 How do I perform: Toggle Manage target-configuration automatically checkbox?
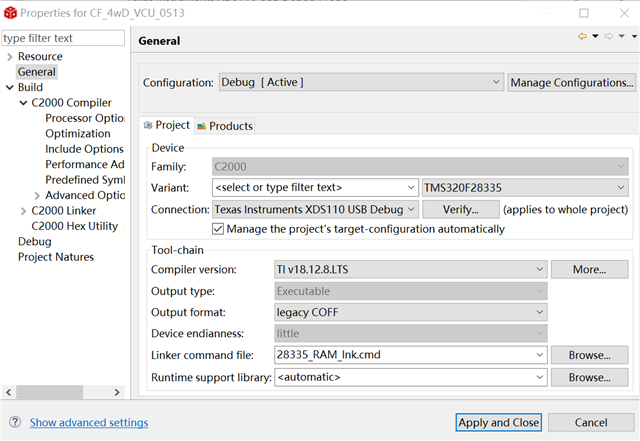(x=218, y=229)
